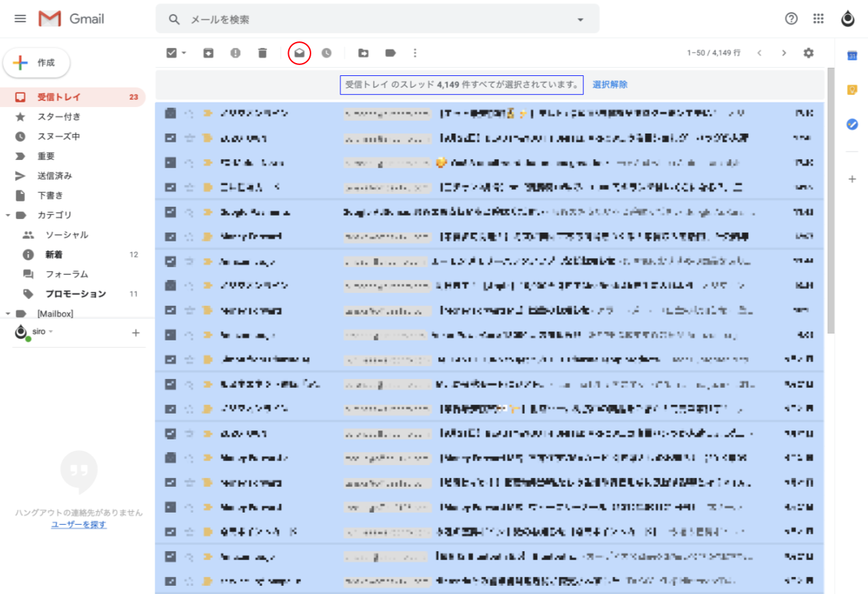Open the 送信済み folder
The height and width of the screenshot is (594, 868).
tap(54, 176)
